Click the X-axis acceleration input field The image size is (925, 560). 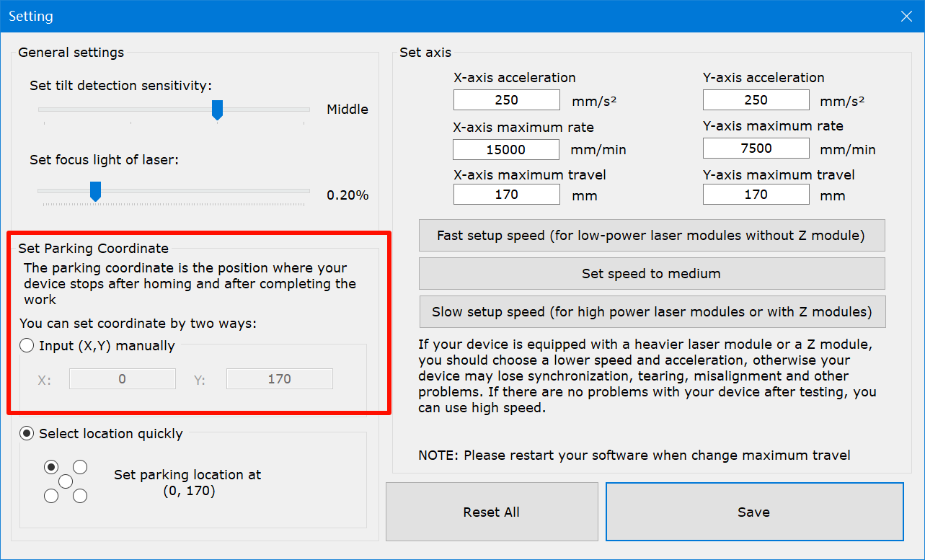(x=506, y=100)
